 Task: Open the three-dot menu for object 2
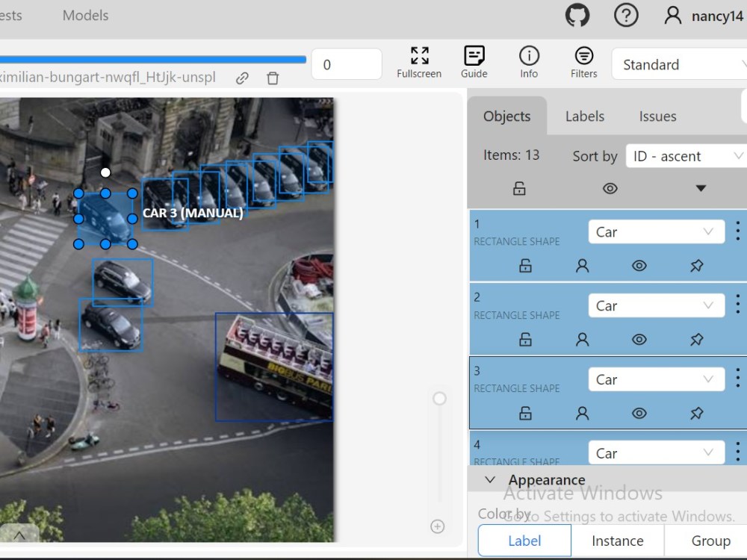pos(737,304)
